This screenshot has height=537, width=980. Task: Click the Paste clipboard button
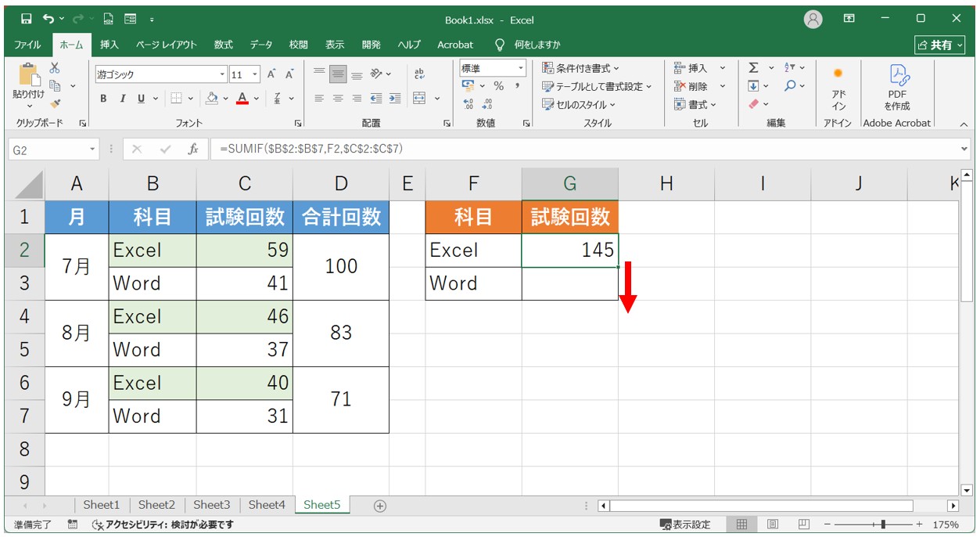click(x=29, y=85)
